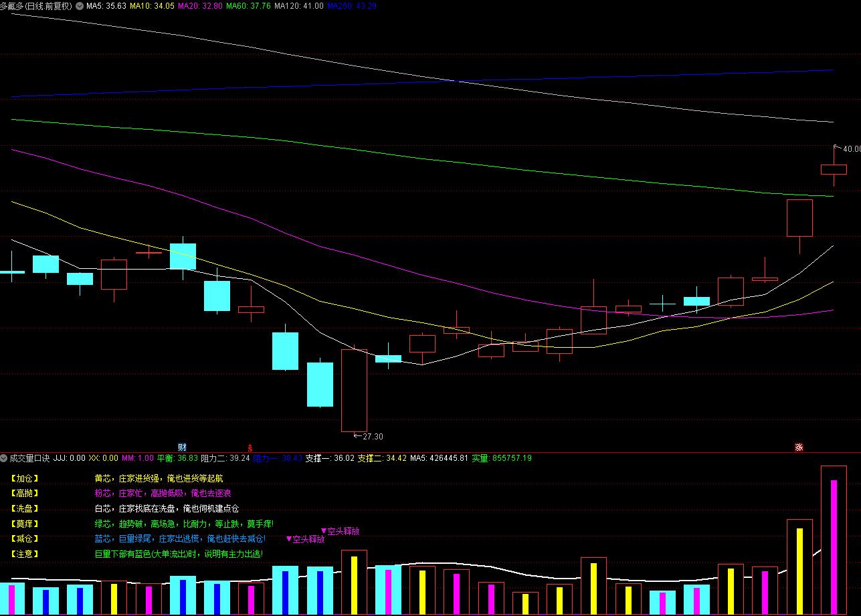Click the upper-right ▼空头释放 signal marker
Screen dimensions: 861x616
[x=340, y=532]
